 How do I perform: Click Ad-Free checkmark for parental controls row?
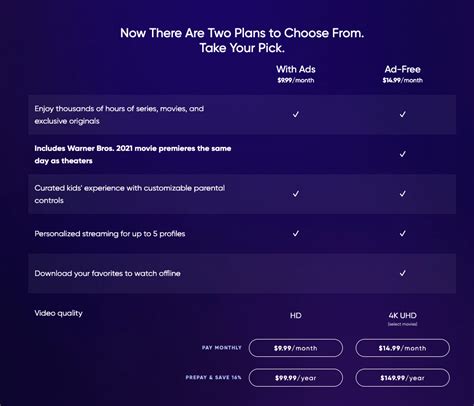(403, 194)
